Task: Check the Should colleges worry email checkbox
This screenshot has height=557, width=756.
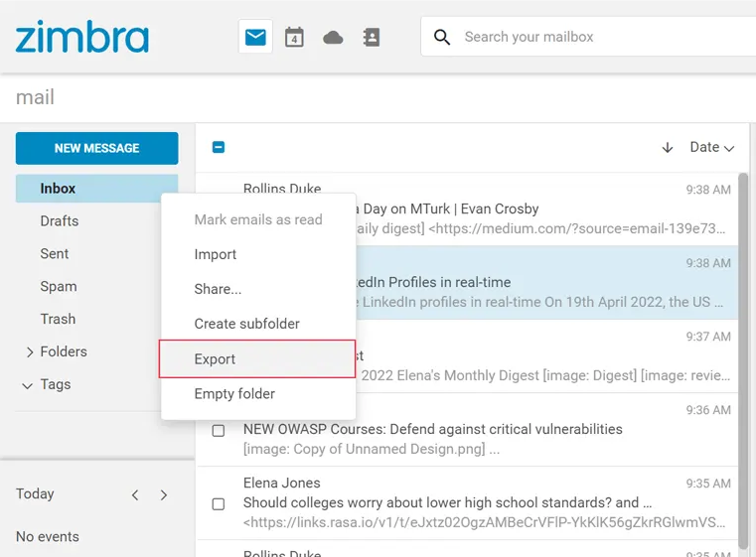Action: point(219,504)
